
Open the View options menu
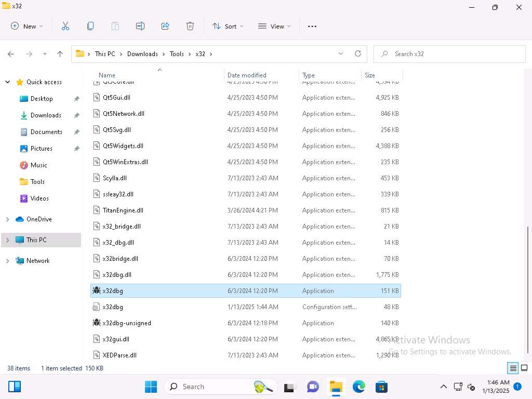coord(274,26)
